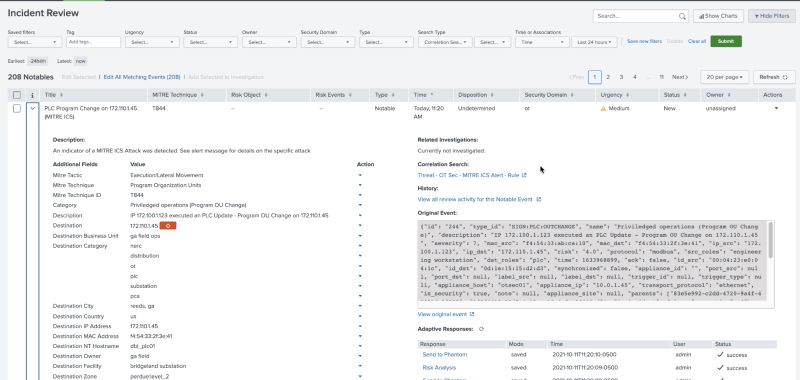Go to results page 11
The image size is (800, 380).
click(661, 77)
